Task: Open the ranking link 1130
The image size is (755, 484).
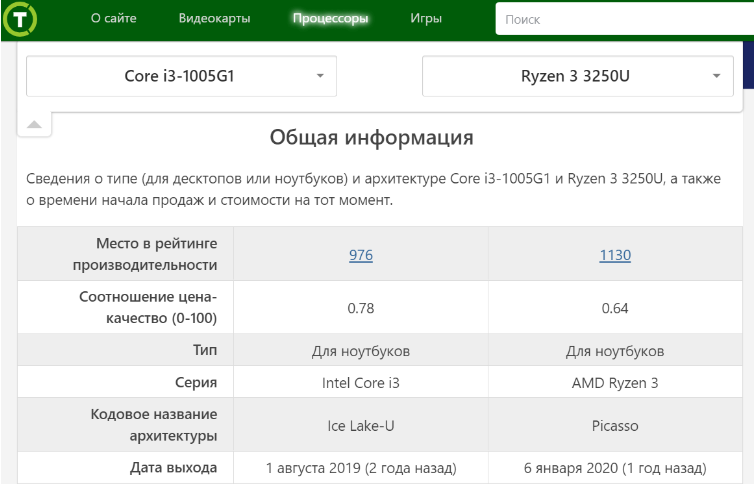Action: pyautogui.click(x=615, y=255)
